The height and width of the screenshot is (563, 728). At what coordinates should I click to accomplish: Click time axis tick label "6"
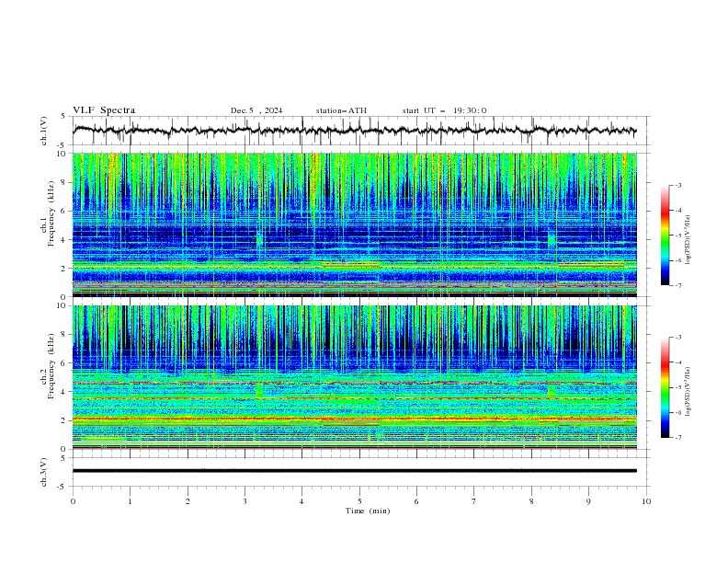(416, 501)
